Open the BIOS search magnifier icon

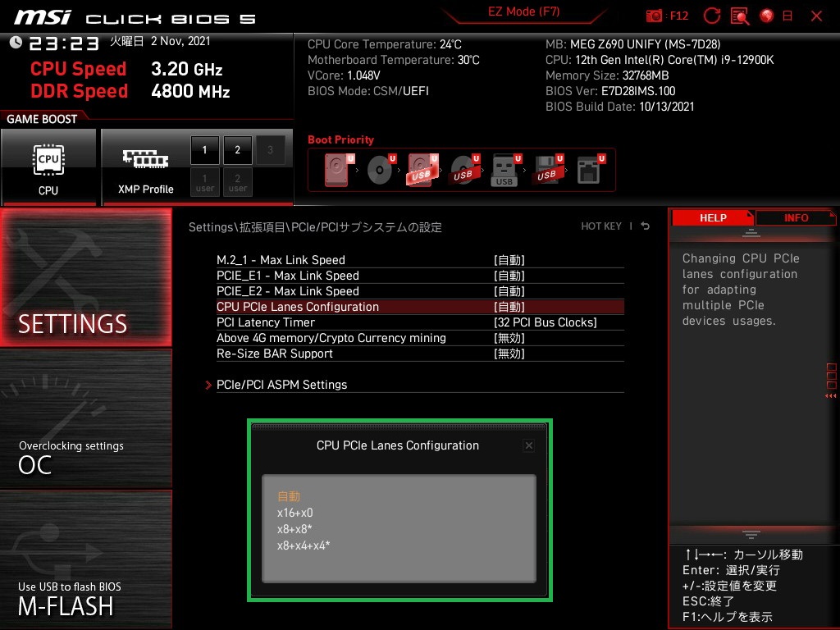coord(740,16)
